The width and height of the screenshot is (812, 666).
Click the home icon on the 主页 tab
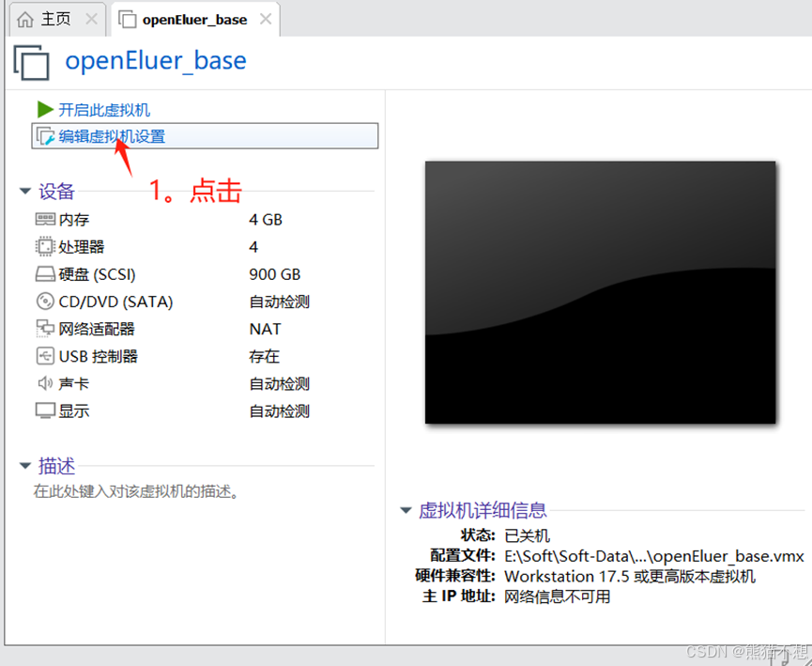pyautogui.click(x=24, y=20)
